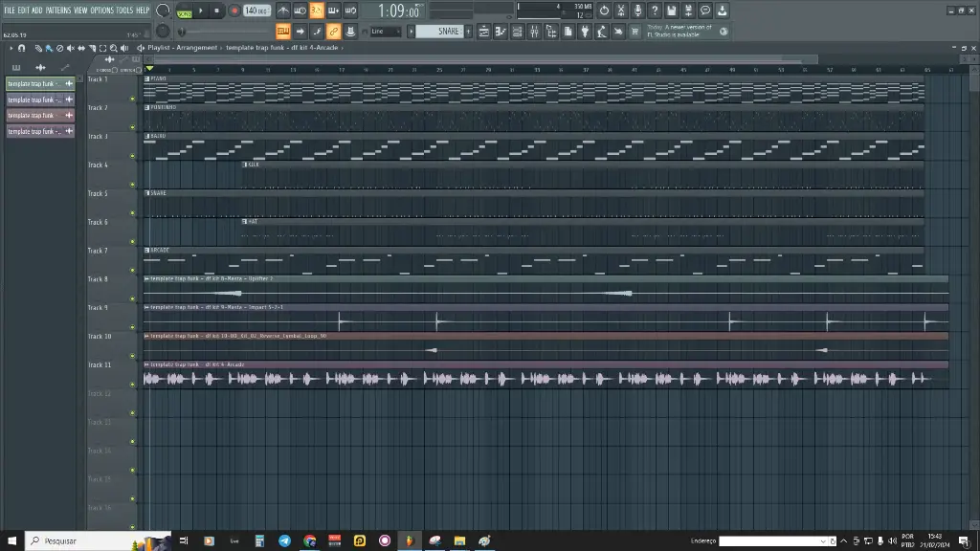Click the save new version icon

(x=688, y=11)
